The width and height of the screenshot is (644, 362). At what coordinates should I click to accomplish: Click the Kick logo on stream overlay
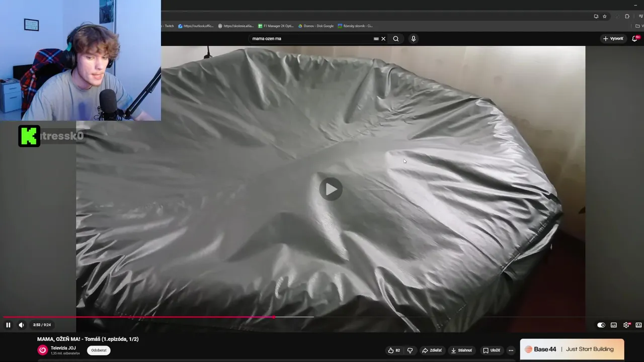29,136
